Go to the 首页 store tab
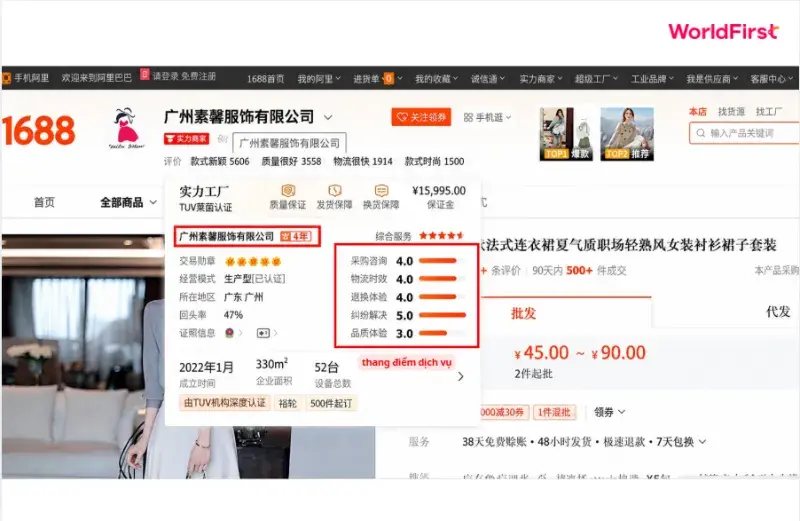The image size is (800, 521). [x=44, y=203]
